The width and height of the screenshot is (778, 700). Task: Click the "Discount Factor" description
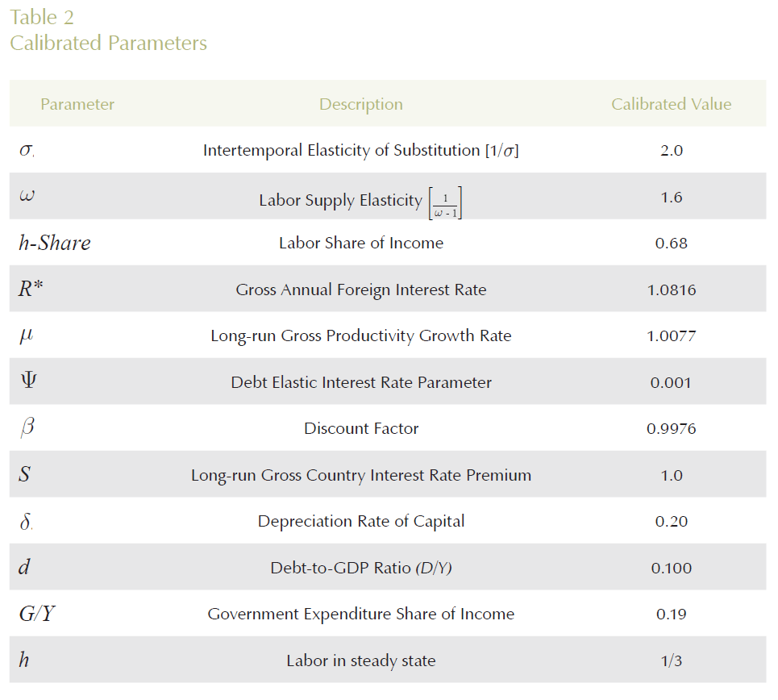(x=360, y=428)
